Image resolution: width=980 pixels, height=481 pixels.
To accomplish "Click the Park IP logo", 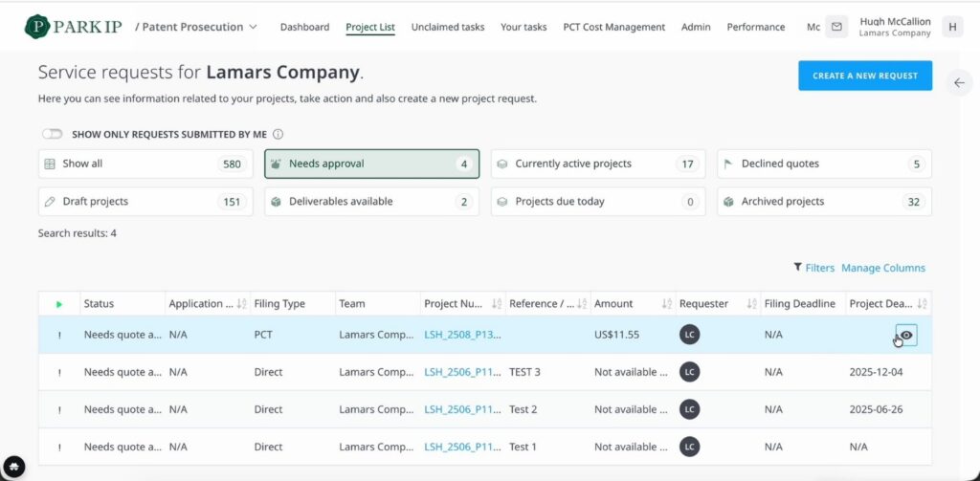I will (x=73, y=27).
